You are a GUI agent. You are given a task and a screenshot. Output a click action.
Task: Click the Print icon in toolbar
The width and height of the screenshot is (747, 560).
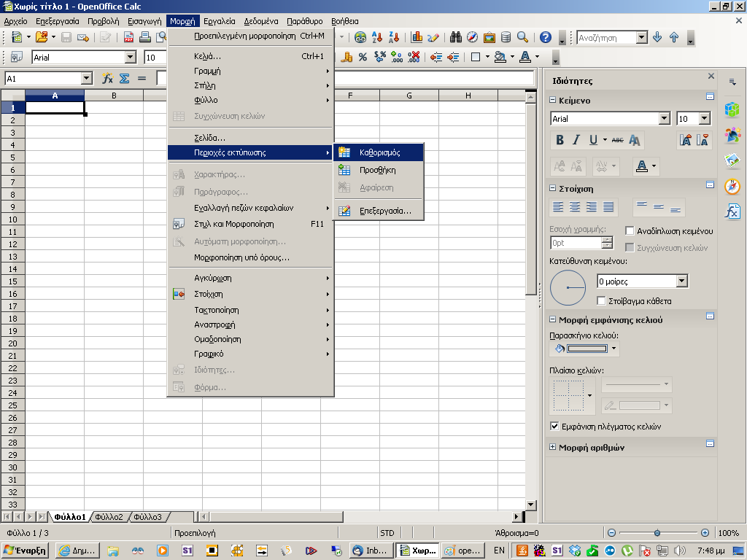(x=145, y=37)
